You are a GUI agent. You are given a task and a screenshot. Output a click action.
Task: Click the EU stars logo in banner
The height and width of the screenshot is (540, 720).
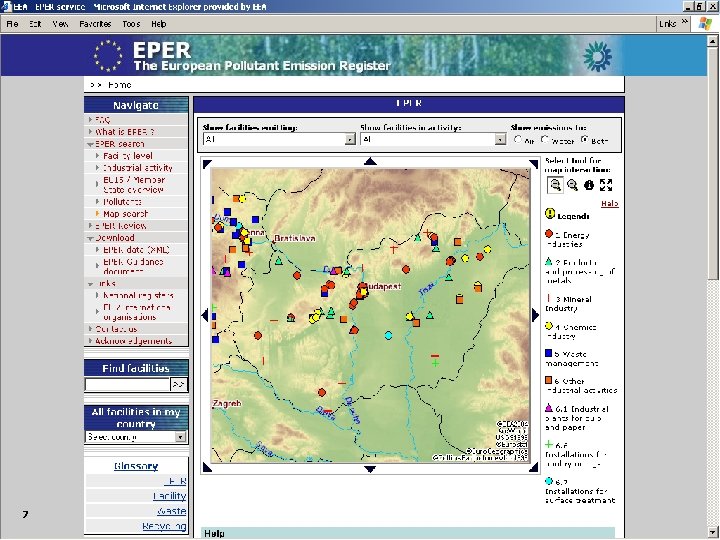(108, 56)
